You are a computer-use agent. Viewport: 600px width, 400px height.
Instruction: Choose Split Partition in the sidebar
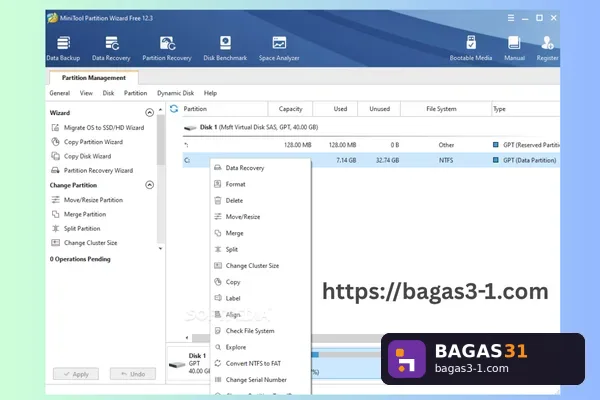coord(76,229)
